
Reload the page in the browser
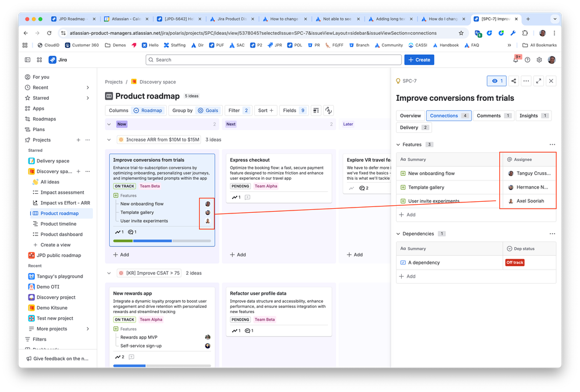click(49, 33)
